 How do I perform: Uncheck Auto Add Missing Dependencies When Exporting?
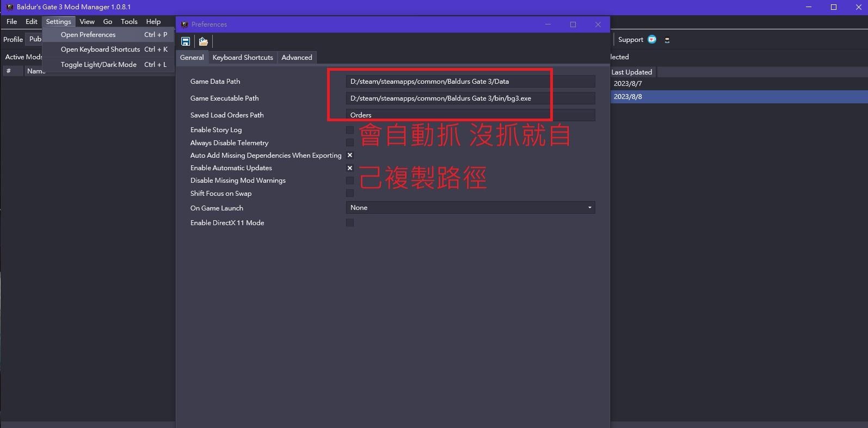tap(350, 155)
